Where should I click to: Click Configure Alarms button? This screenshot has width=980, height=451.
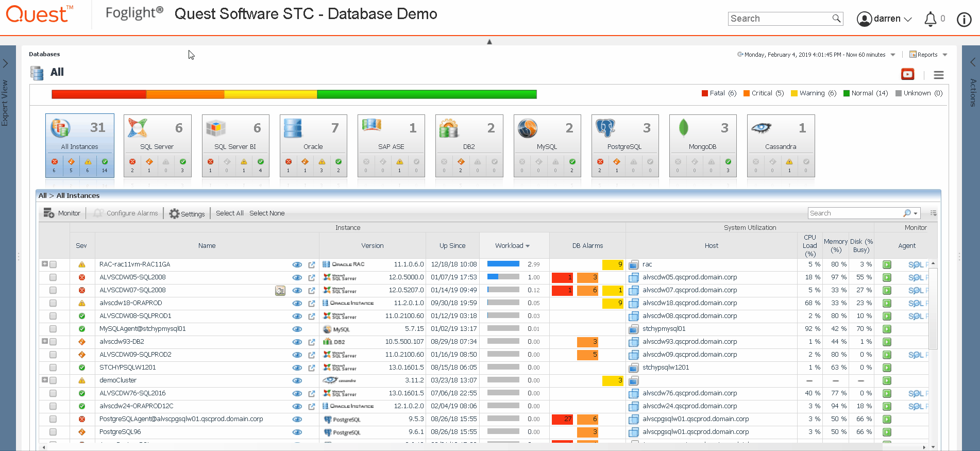point(126,213)
